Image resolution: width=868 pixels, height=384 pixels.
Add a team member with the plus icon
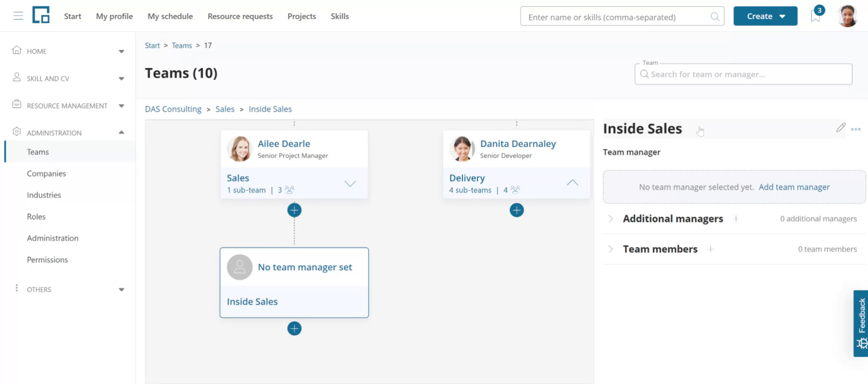pos(710,249)
